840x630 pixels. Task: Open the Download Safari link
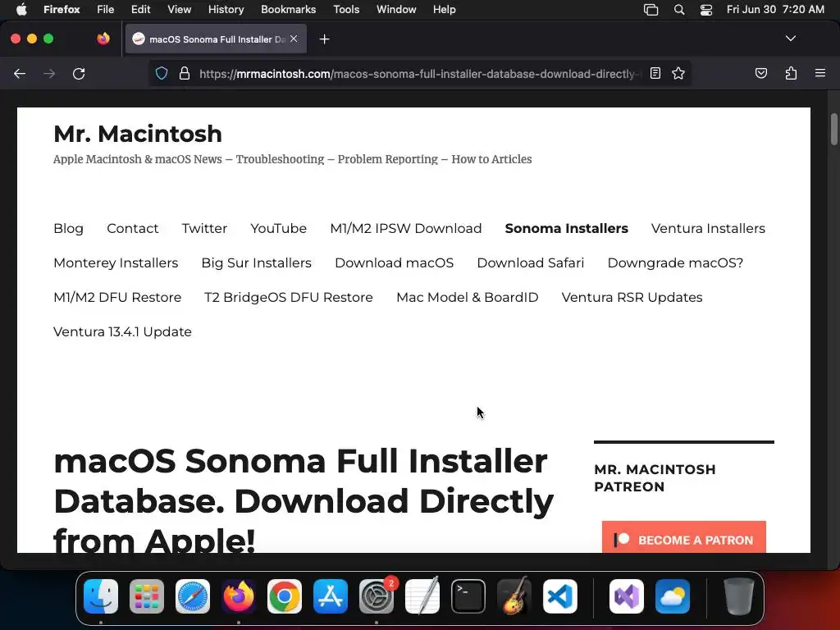pyautogui.click(x=531, y=262)
